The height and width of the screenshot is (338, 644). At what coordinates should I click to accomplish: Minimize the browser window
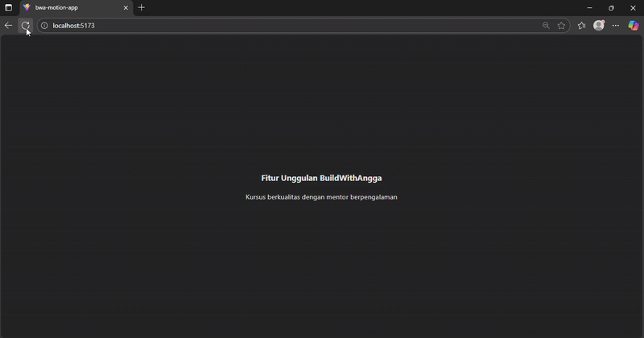click(589, 7)
